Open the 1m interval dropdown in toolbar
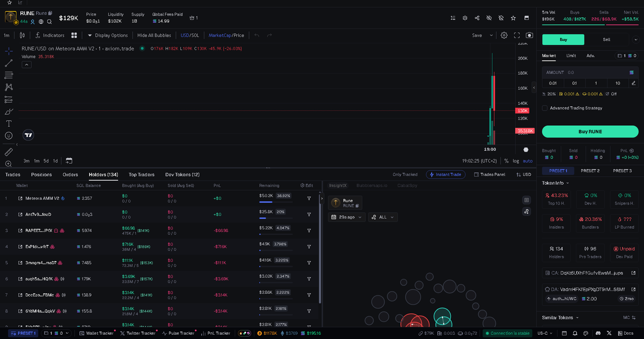 [x=6, y=35]
